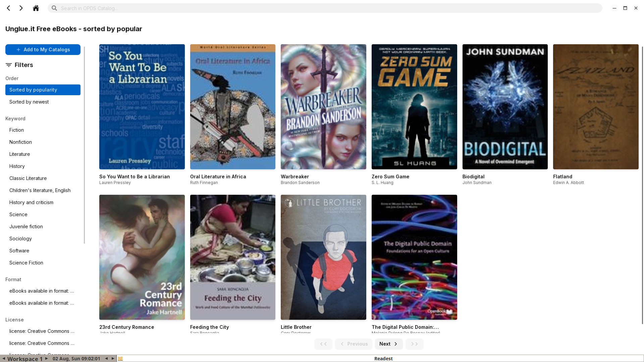The image size is (644, 362).
Task: Filter by Science keyword
Action: [43, 215]
